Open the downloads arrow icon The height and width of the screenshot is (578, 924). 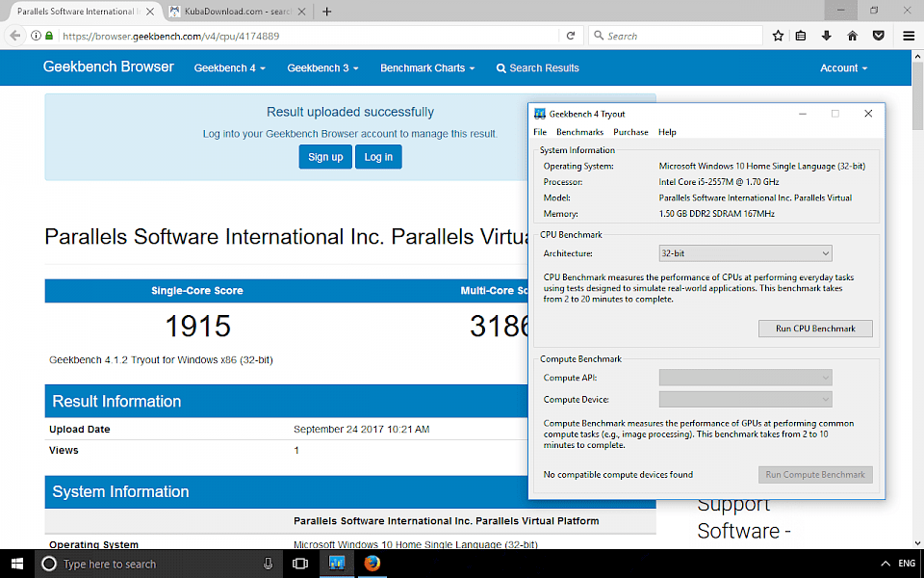[826, 36]
